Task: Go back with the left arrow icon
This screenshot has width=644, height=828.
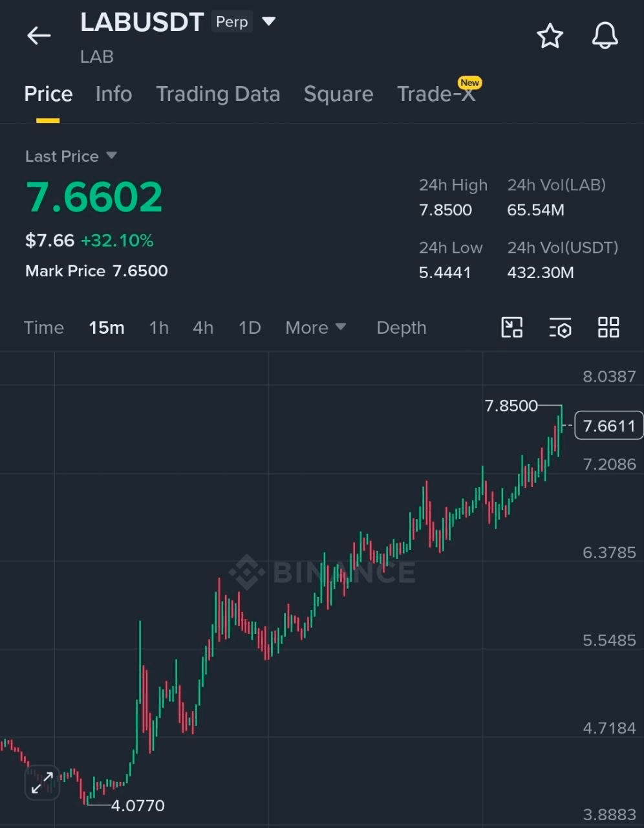Action: click(x=39, y=36)
